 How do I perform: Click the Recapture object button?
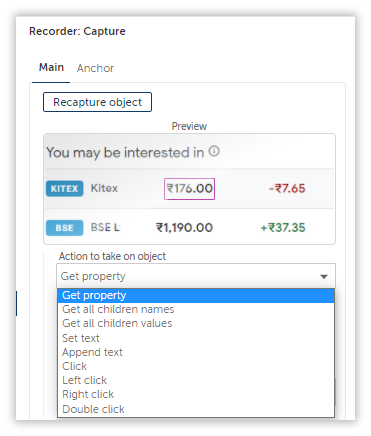pyautogui.click(x=97, y=102)
